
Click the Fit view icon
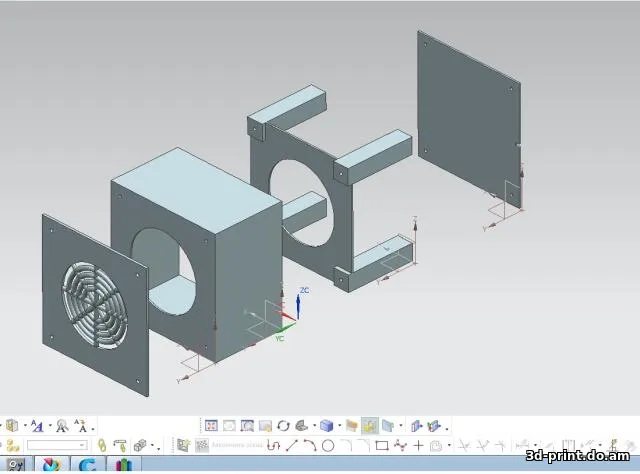(211, 425)
